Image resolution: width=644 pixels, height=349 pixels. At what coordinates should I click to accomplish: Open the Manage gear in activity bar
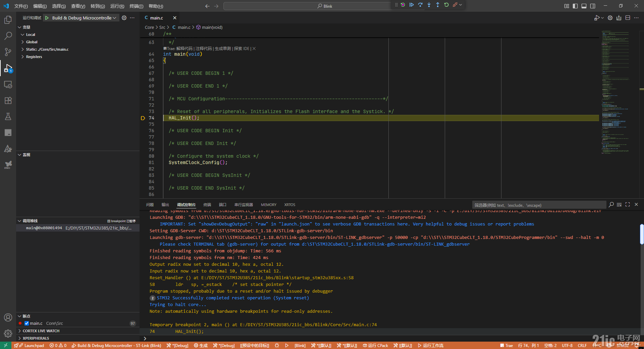[x=8, y=333]
